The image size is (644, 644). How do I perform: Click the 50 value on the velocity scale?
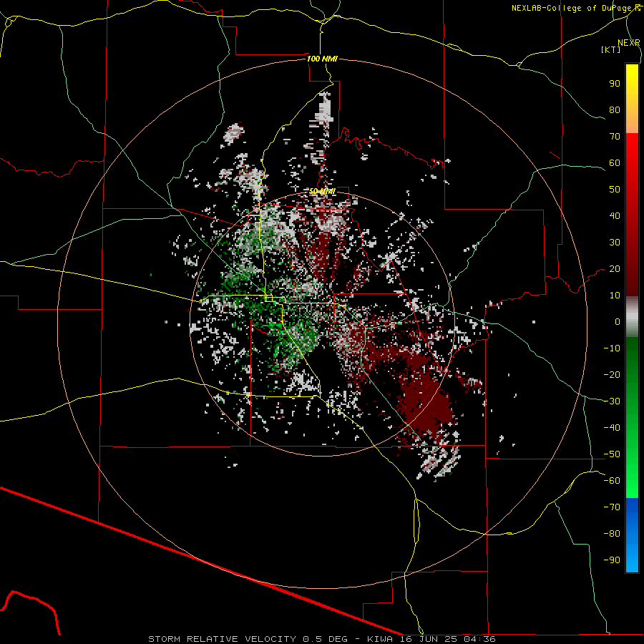(x=615, y=190)
